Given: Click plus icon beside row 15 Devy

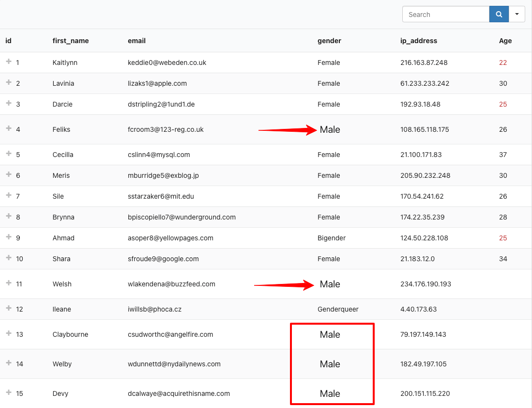Looking at the screenshot, I should point(8,392).
